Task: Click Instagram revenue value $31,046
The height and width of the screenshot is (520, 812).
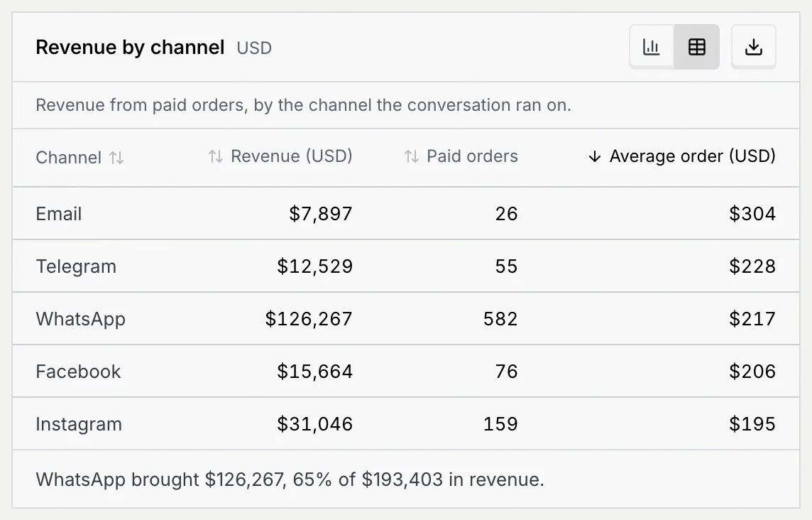Action: pyautogui.click(x=314, y=423)
